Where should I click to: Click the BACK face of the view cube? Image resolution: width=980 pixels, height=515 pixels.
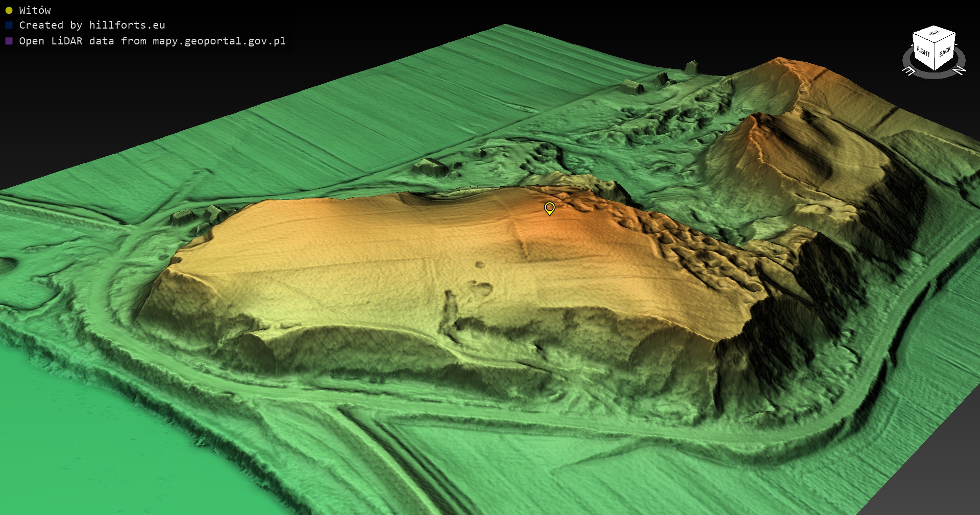(945, 52)
